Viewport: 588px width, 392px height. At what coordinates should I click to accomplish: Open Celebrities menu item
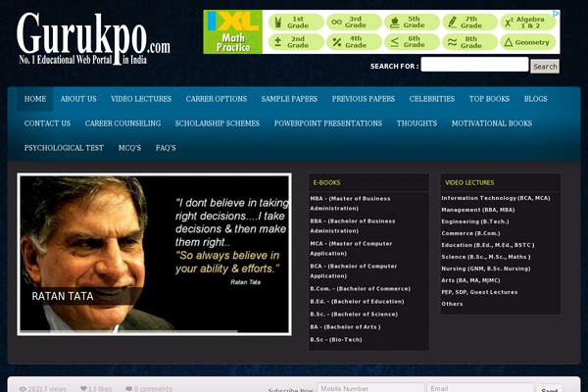tap(432, 99)
